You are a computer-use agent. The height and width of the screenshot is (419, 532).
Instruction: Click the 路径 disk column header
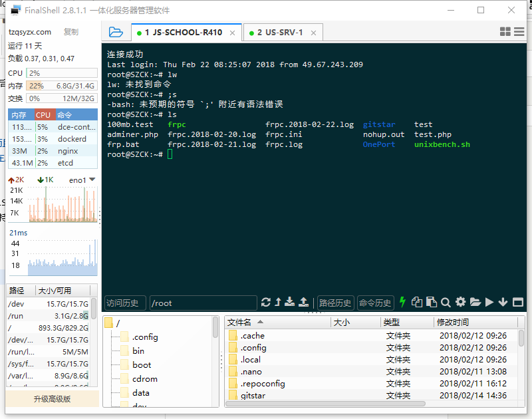[21, 291]
